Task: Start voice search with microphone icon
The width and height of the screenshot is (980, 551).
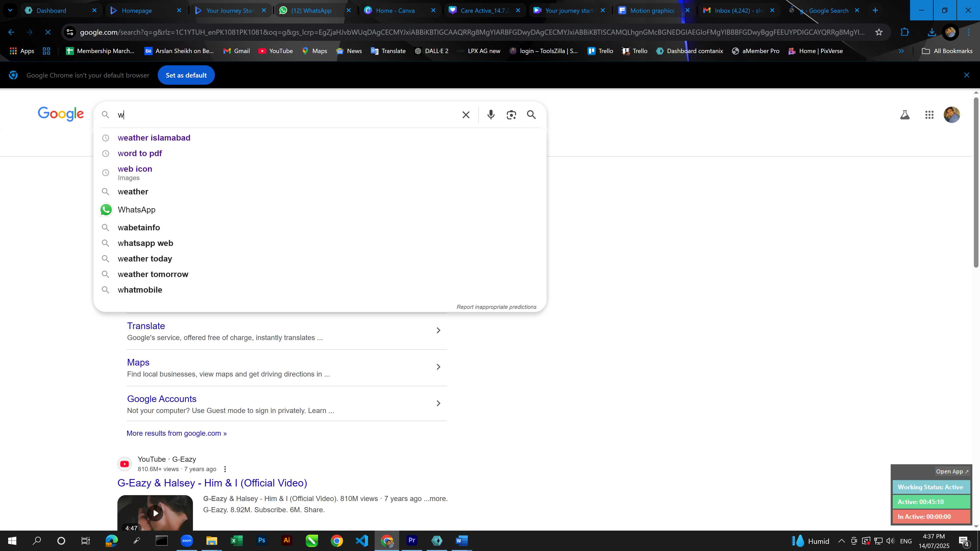Action: [x=491, y=115]
